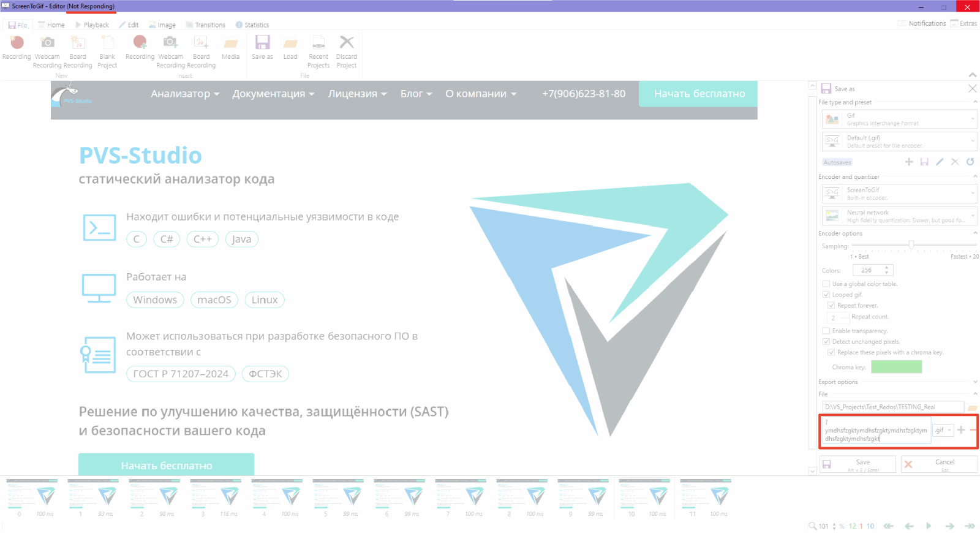Edit the selected preset
Viewport: 980px width, 533px height.
tap(940, 162)
